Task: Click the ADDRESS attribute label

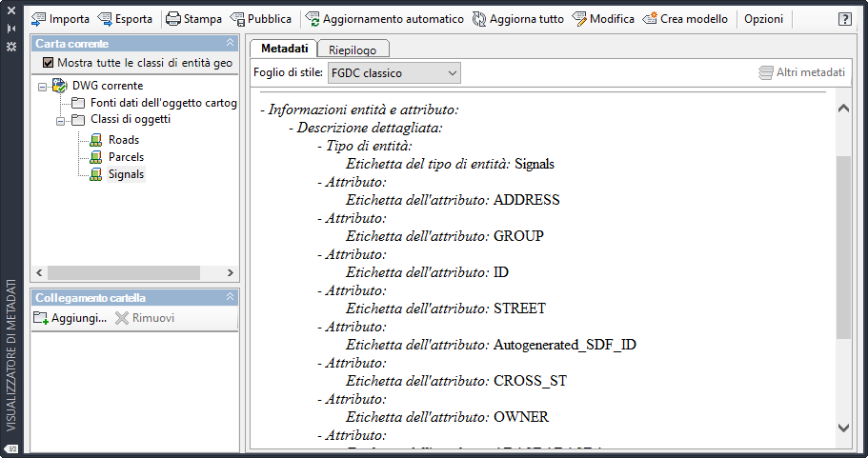Action: click(527, 200)
